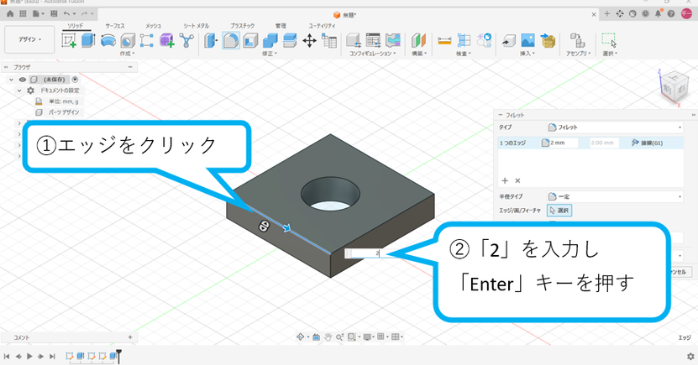Open the 挿入 menu dropdown
This screenshot has height=365, width=698.
pyautogui.click(x=528, y=53)
